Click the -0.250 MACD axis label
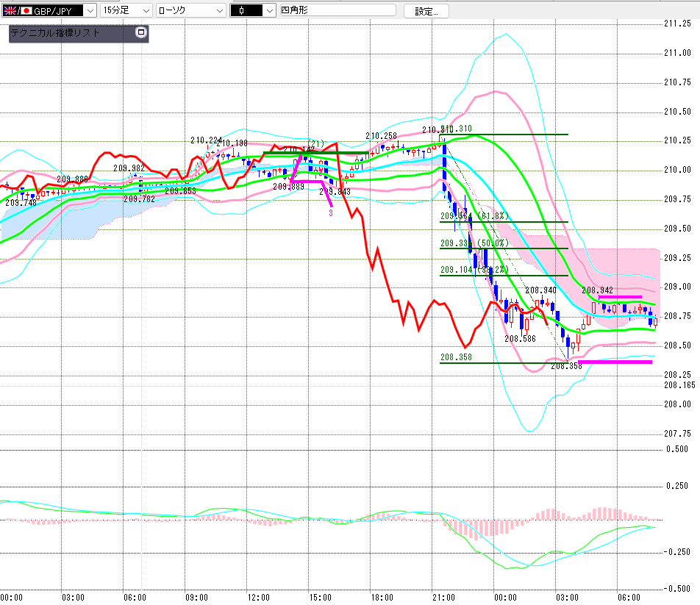This screenshot has height=605, width=700. pyautogui.click(x=676, y=552)
